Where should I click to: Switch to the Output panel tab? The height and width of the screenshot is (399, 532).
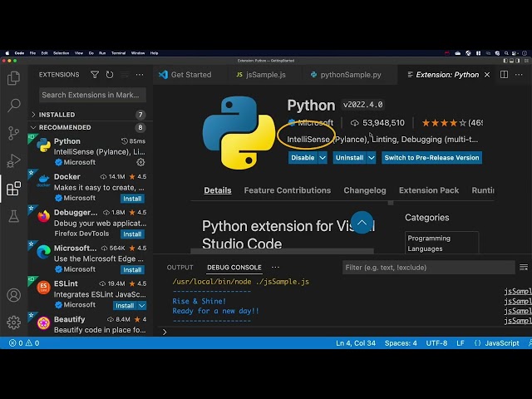(x=180, y=268)
